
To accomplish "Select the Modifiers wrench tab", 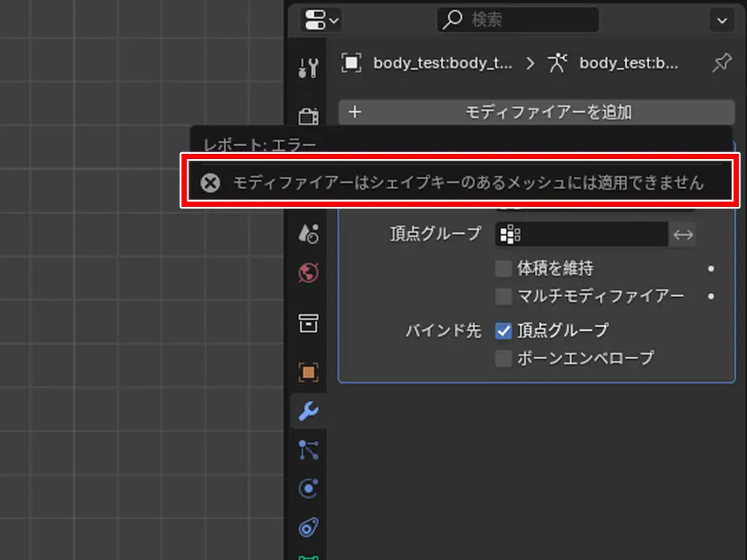I will [x=309, y=410].
